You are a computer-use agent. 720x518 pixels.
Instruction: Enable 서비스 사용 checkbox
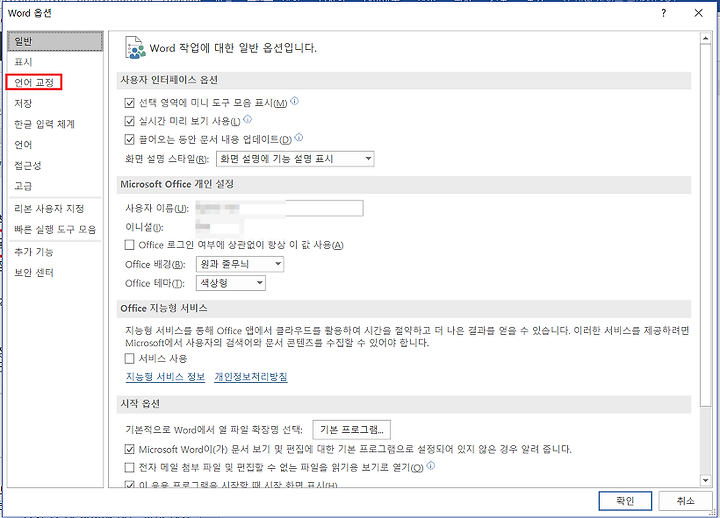(x=129, y=359)
